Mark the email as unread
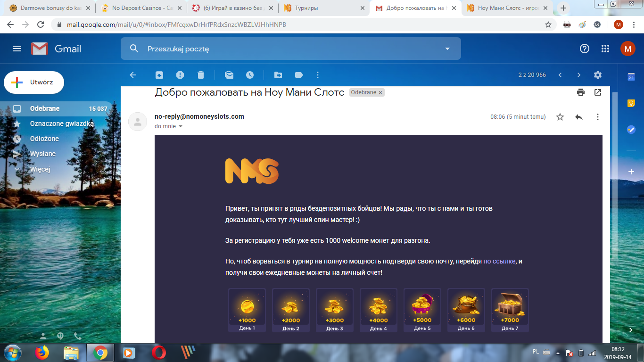This screenshot has height=362, width=644. tap(229, 75)
